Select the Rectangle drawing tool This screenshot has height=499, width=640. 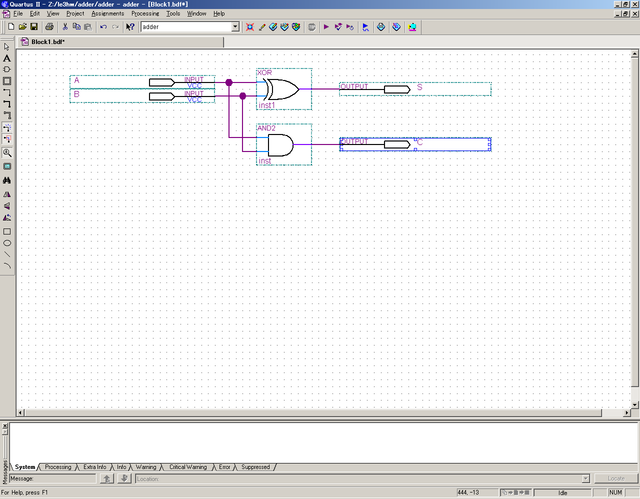7,231
